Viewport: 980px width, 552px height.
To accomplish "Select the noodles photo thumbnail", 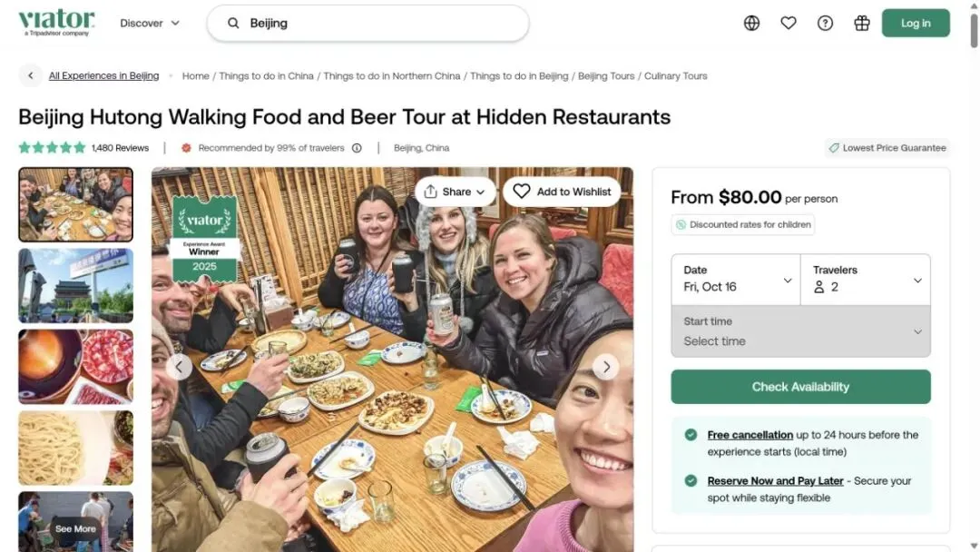I will point(75,448).
